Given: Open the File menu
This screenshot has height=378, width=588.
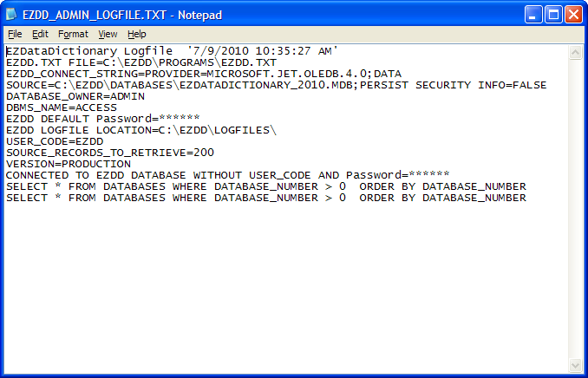Looking at the screenshot, I should pos(15,34).
